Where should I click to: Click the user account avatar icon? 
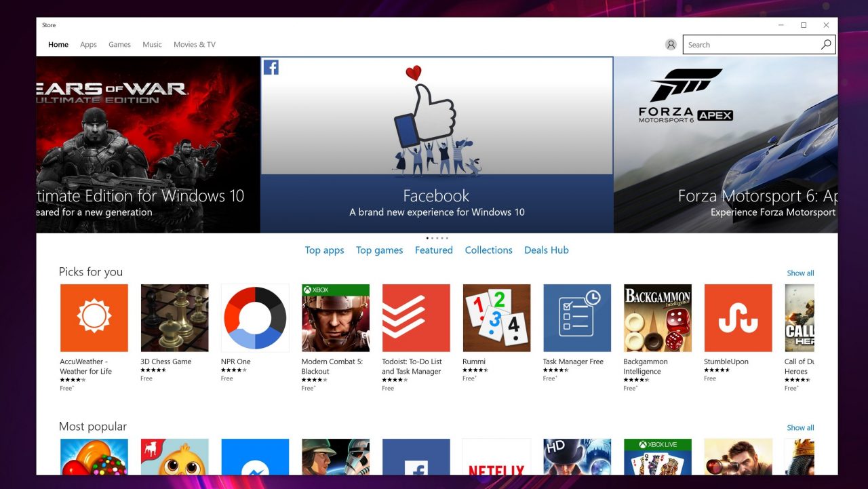[671, 45]
